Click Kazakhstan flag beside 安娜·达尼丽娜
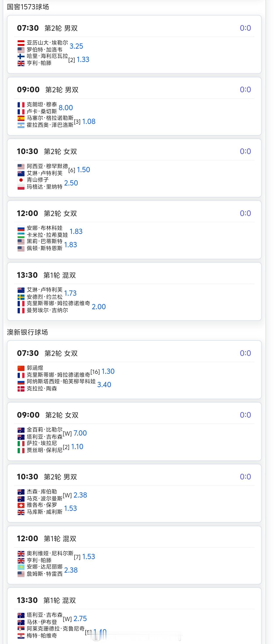Screen dimensions: 275x644 (x=21, y=567)
